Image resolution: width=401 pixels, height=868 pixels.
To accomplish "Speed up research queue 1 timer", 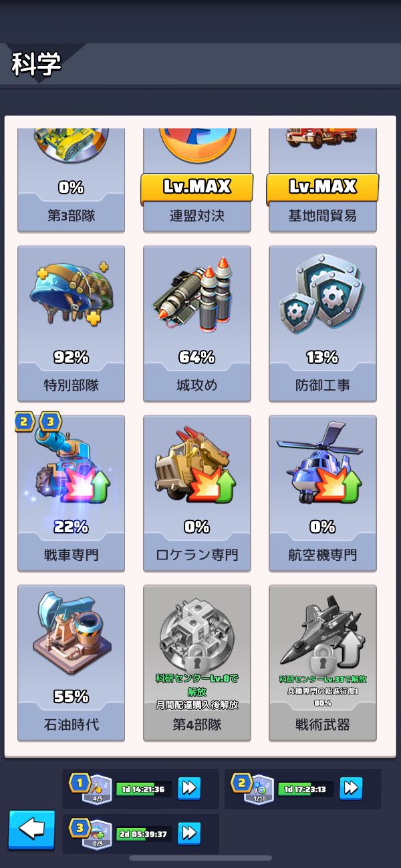I will point(189,789).
